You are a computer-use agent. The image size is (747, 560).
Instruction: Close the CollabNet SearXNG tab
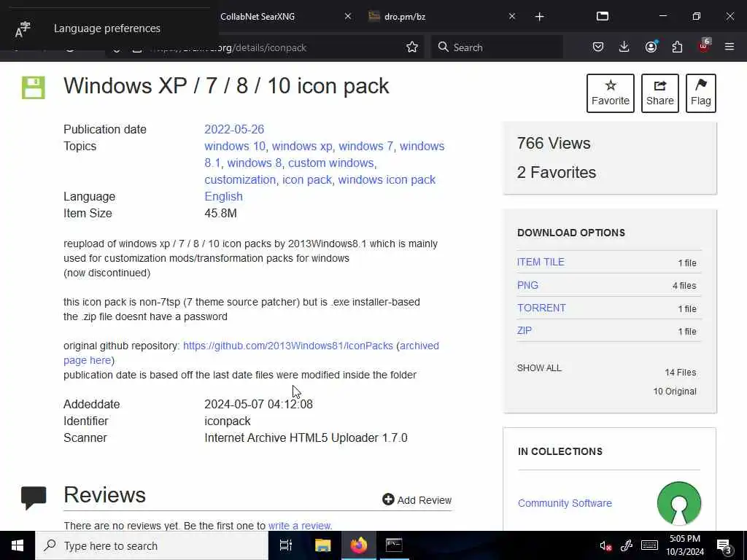coord(348,16)
